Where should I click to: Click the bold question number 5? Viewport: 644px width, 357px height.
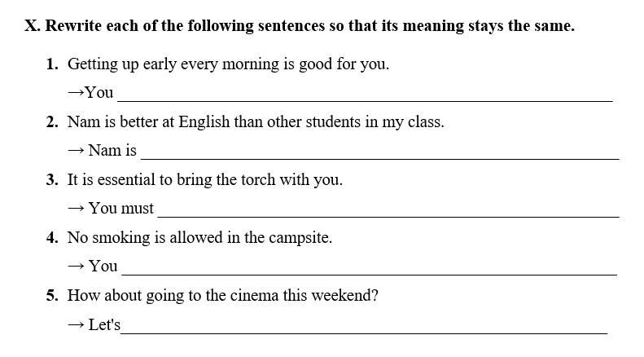[x=52, y=295]
